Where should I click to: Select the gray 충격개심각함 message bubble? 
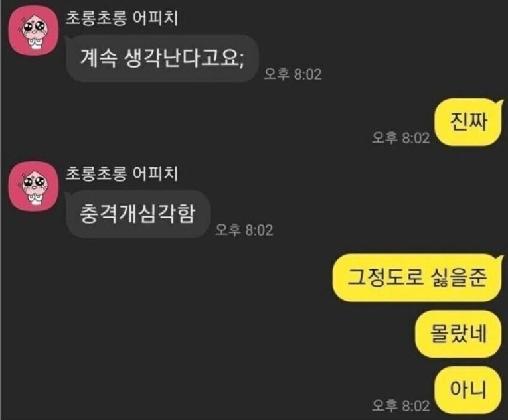138,214
